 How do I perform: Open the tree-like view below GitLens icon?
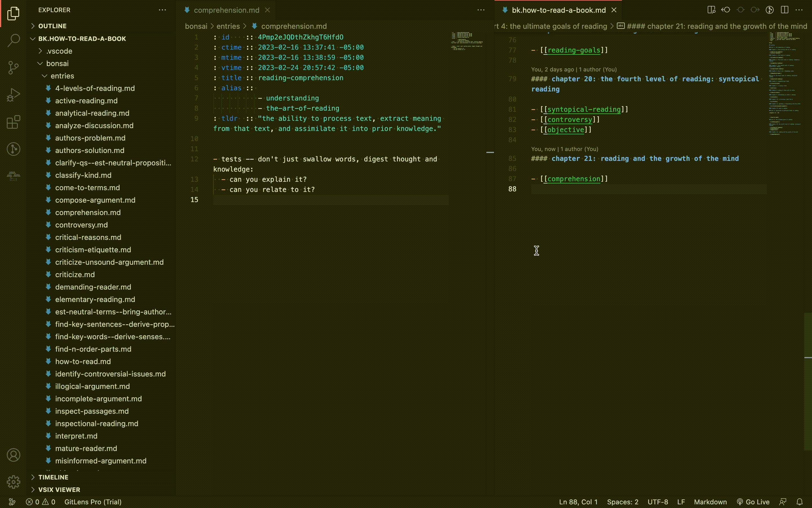point(14,176)
